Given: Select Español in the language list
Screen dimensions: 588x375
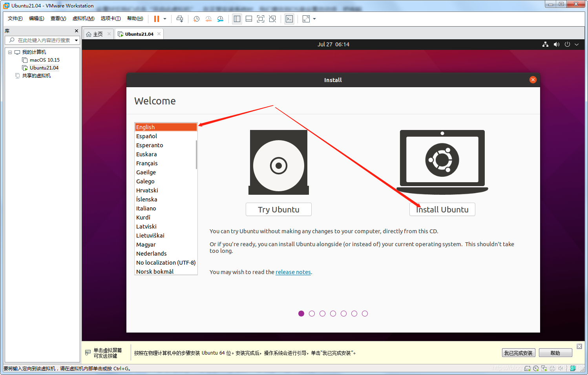Looking at the screenshot, I should coord(166,136).
